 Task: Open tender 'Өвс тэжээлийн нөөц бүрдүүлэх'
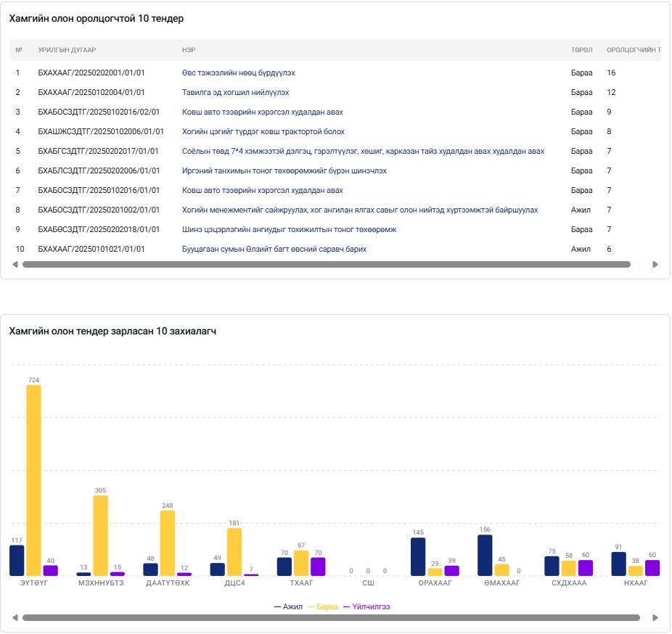click(238, 73)
